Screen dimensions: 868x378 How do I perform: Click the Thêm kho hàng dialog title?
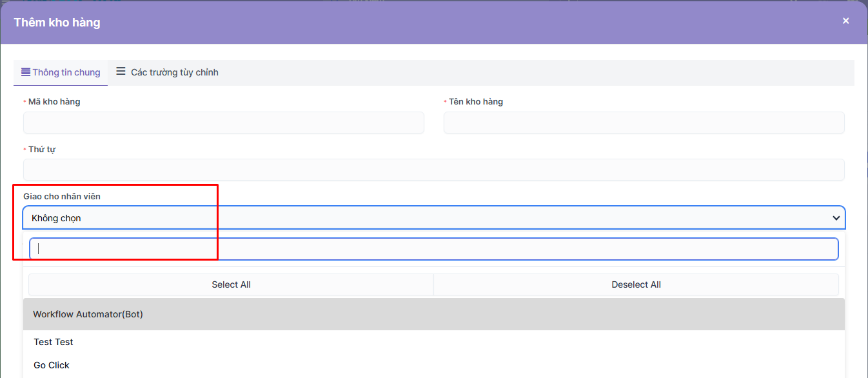click(57, 23)
